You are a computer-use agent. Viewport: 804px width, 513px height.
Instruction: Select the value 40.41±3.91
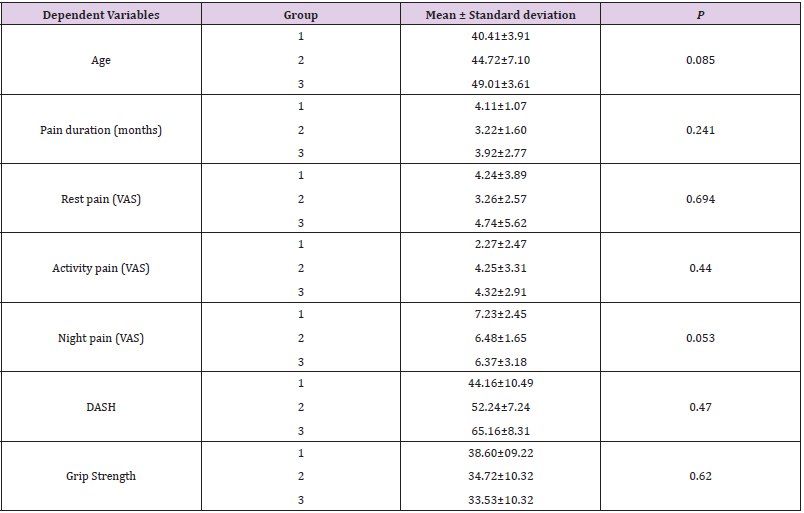click(498, 38)
